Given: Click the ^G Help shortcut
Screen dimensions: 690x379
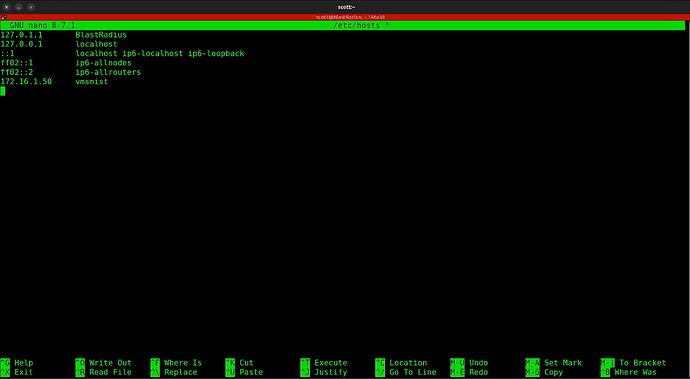Looking at the screenshot, I should pyautogui.click(x=17, y=363).
